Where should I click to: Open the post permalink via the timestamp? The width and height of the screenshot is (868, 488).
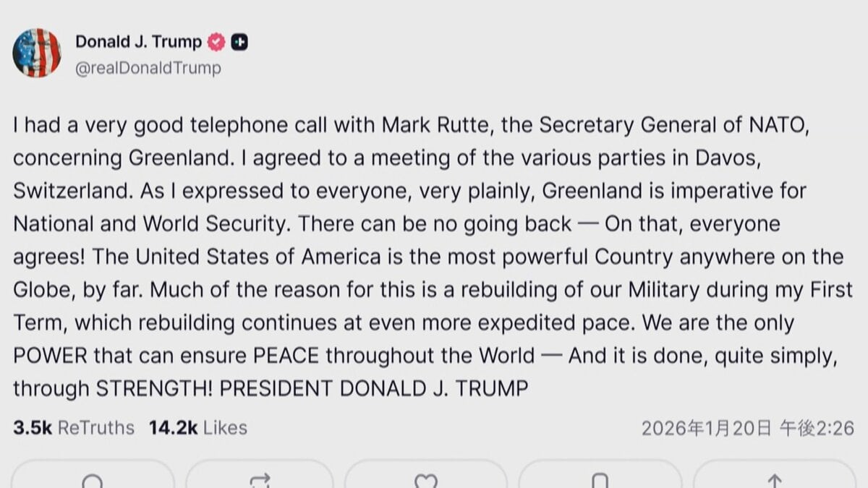click(x=749, y=428)
